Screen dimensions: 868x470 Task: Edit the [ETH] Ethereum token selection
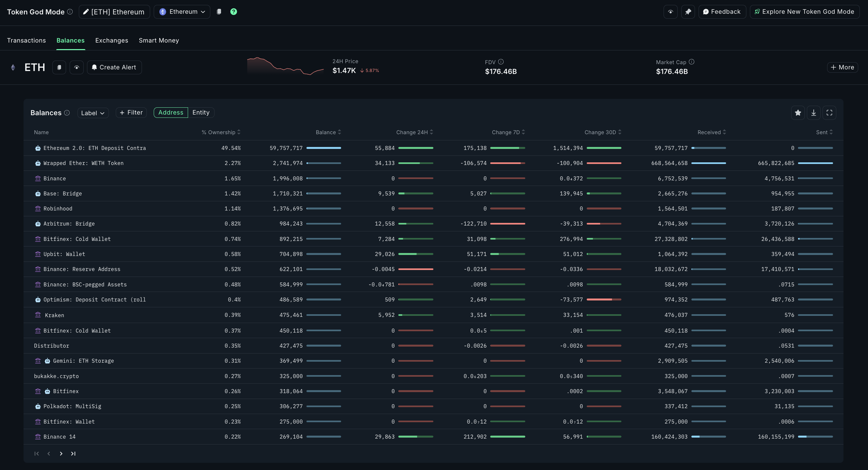[114, 11]
